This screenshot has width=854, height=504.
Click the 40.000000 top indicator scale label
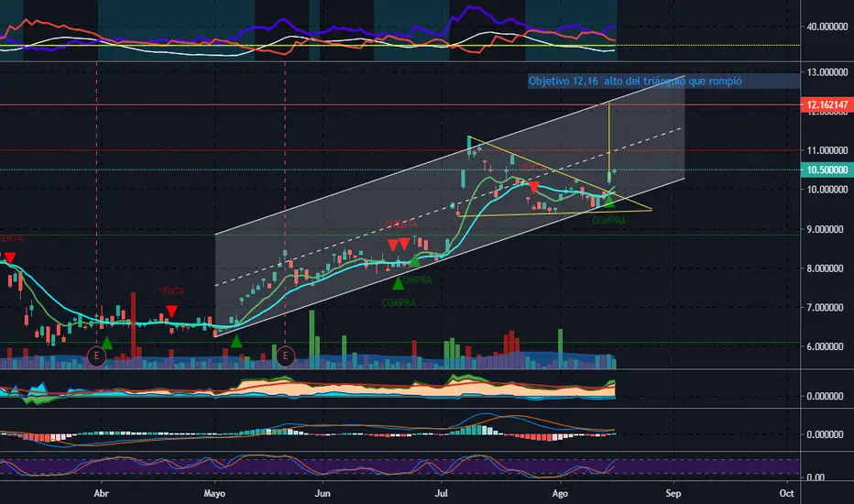(x=827, y=27)
